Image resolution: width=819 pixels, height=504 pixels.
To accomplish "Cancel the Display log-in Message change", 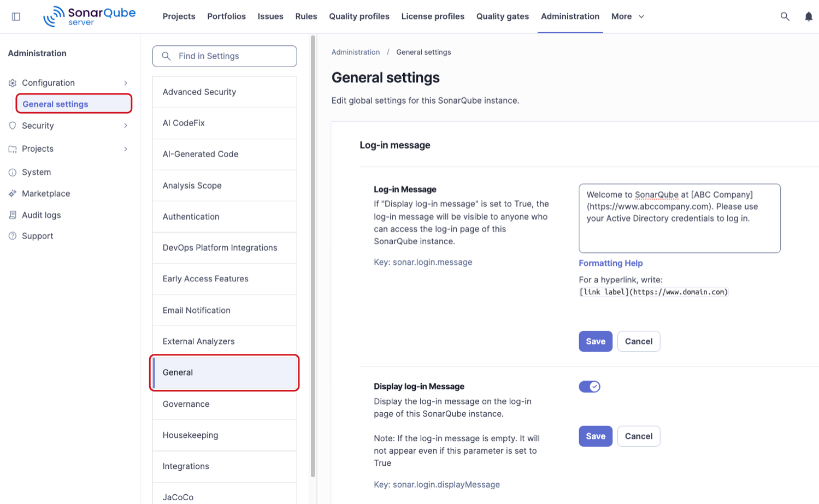I will point(639,436).
